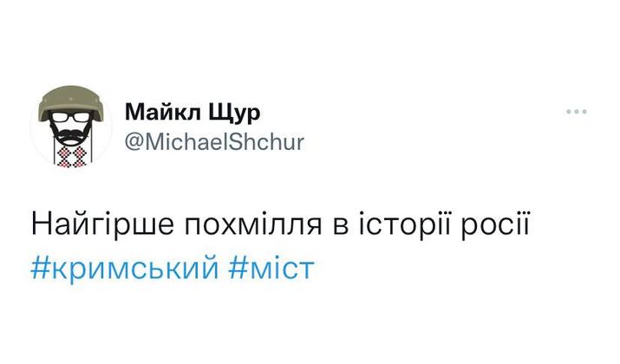Open the @MichaelShchur handle link

coord(214,143)
